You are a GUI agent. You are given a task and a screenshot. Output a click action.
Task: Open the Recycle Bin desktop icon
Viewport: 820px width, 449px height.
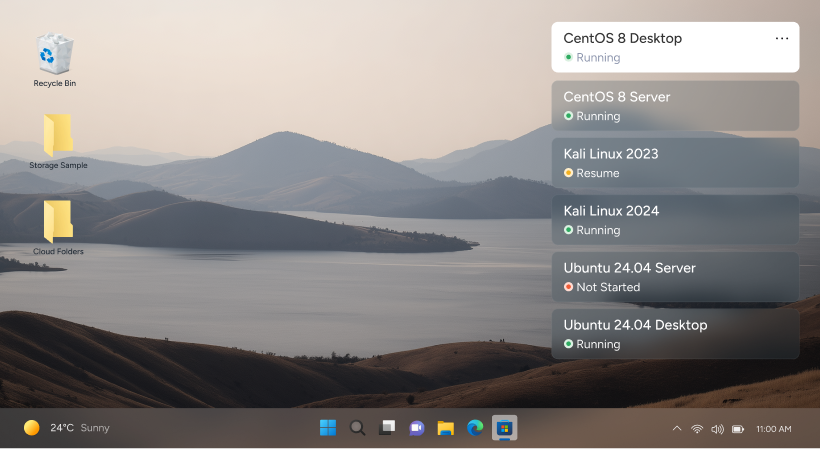coord(55,55)
